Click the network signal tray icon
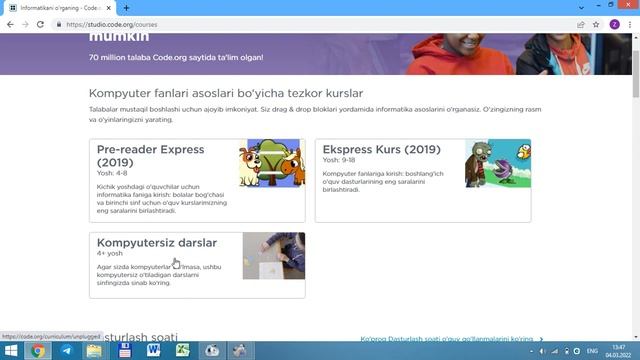Screen dimensions: 640x360 click(x=555, y=351)
